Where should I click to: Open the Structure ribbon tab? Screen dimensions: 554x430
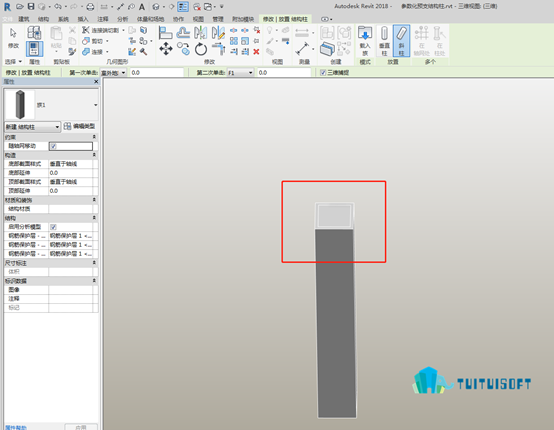(x=43, y=19)
